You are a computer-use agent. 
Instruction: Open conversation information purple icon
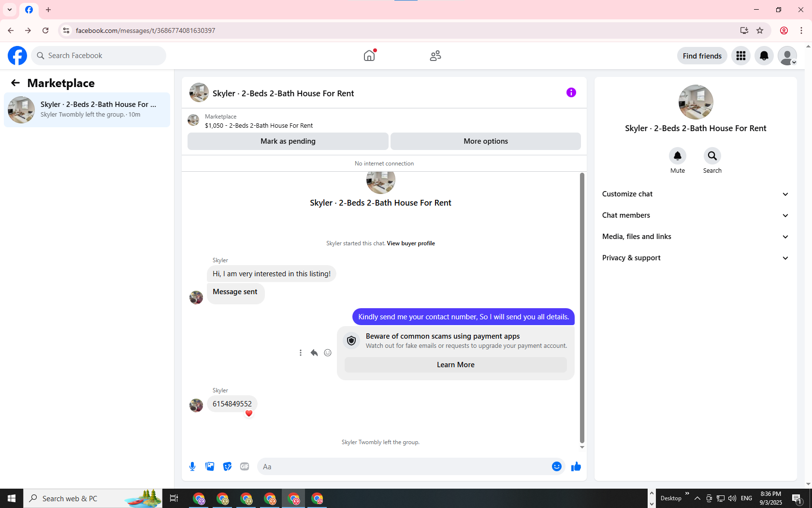571,92
